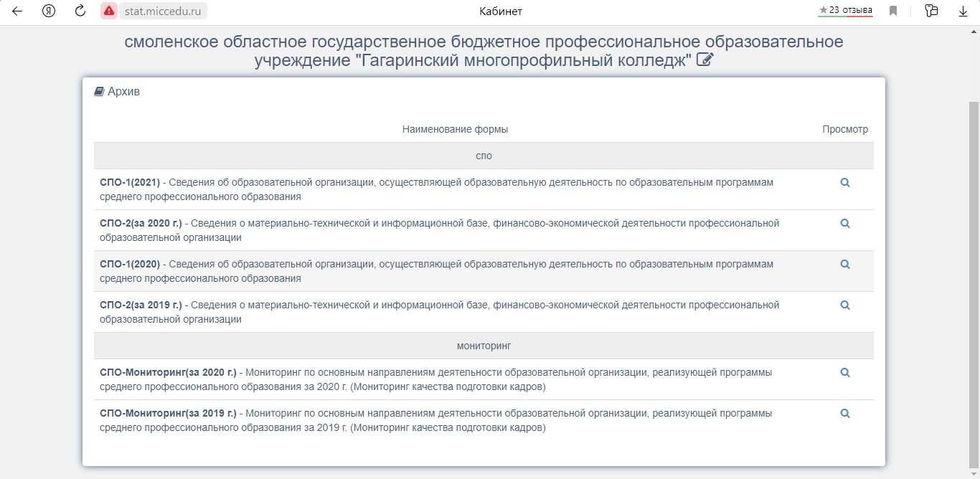
Task: Select the СПО-1(2021) row title
Action: coord(130,182)
